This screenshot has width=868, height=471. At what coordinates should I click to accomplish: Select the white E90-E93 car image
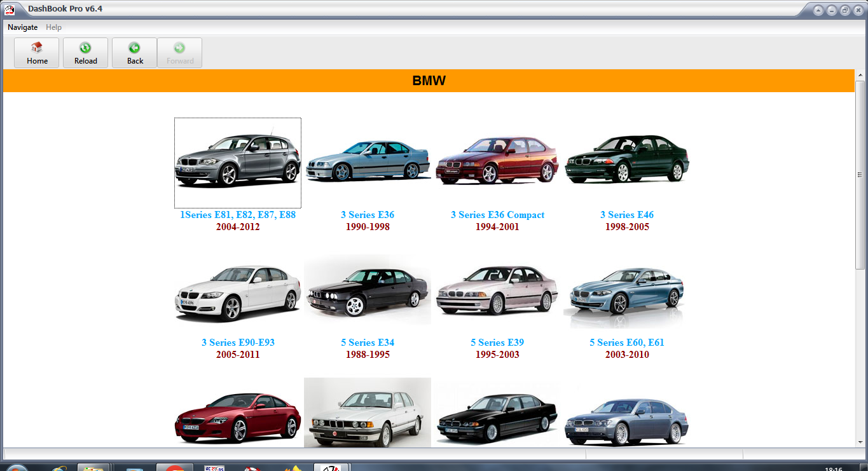238,293
